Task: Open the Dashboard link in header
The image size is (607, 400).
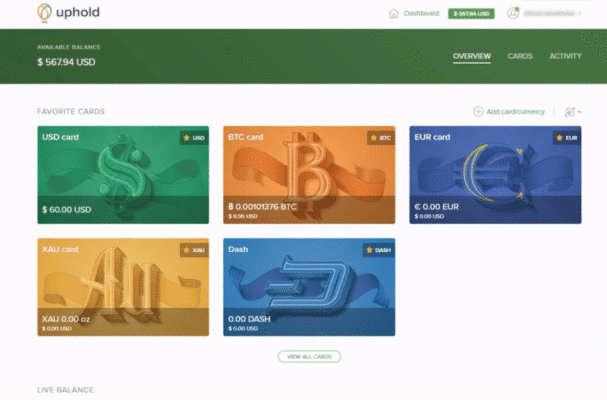Action: click(421, 14)
